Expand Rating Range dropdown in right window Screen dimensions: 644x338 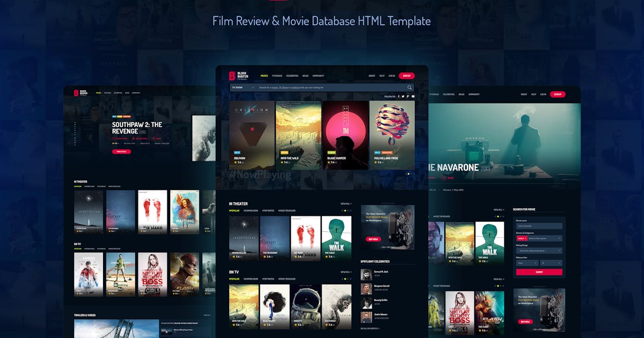click(x=539, y=251)
